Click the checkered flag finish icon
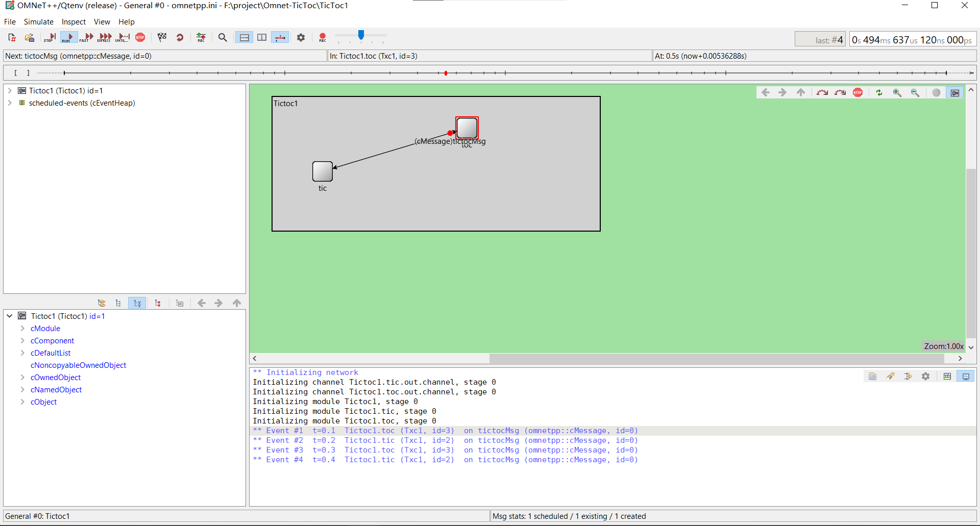 point(162,37)
